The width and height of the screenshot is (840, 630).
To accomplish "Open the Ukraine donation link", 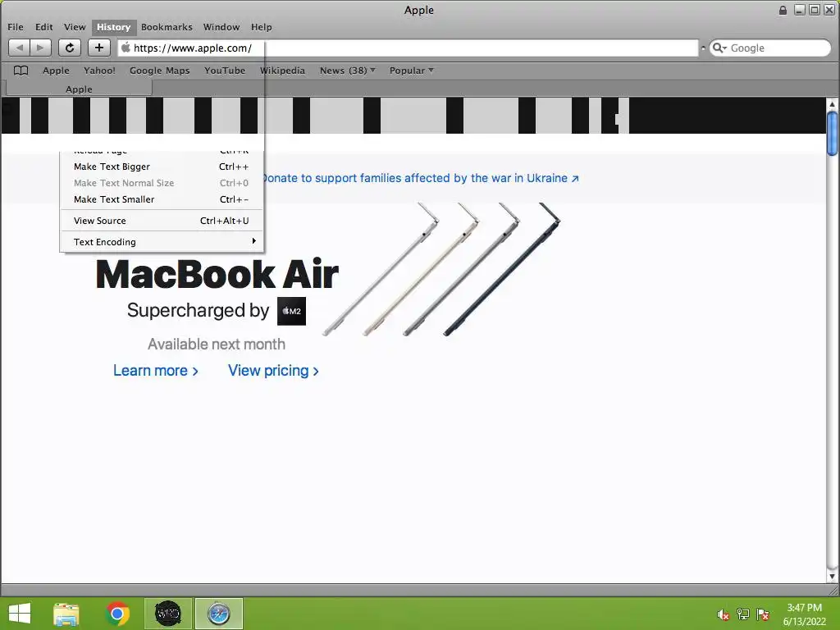I will 419,178.
